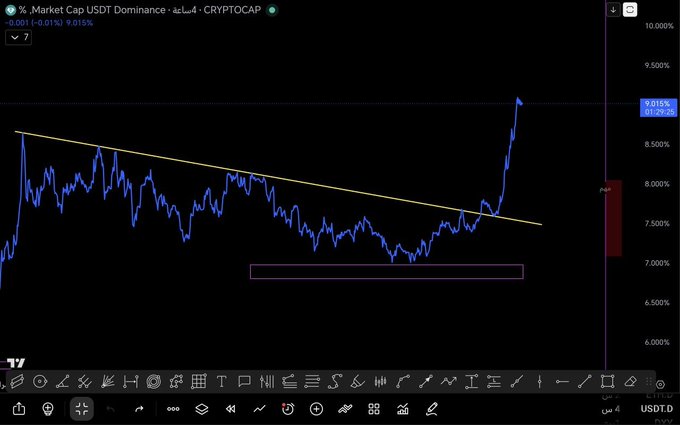The image size is (680, 425).
Task: Open the chart analysis bars icon
Action: [x=402, y=409]
